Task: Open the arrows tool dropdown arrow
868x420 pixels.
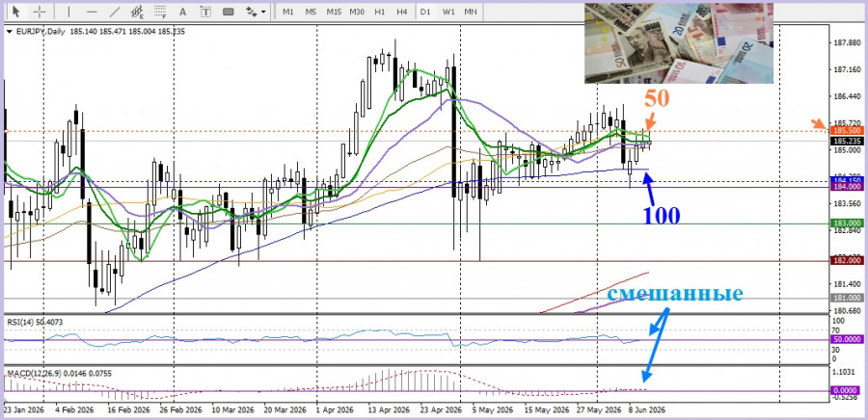Action: [x=263, y=12]
